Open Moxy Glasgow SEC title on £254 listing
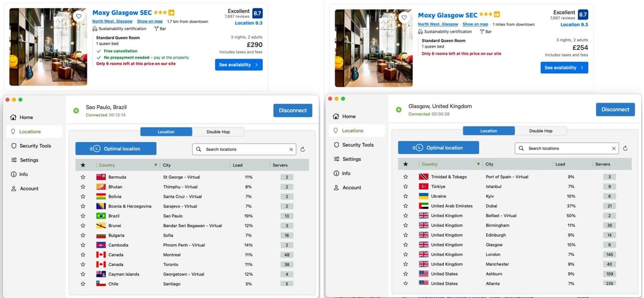The image size is (644, 298). click(x=447, y=15)
